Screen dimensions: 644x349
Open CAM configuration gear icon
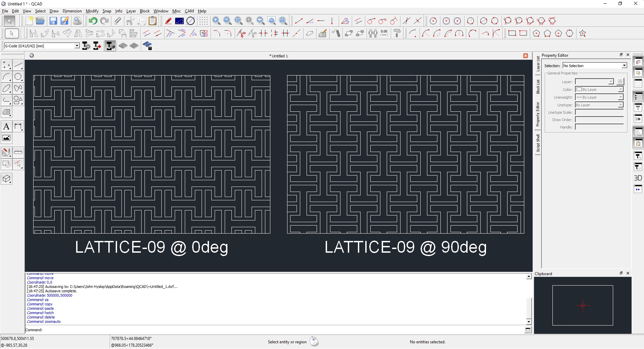pyautogui.click(x=86, y=46)
